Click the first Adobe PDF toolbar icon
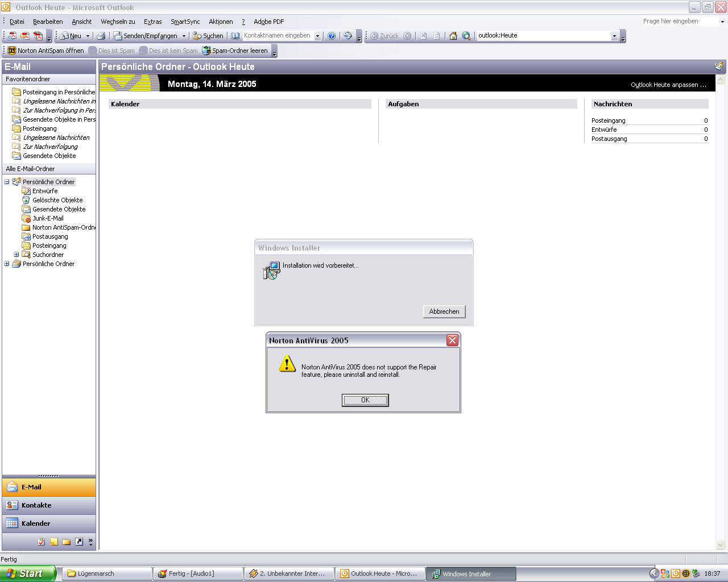 (12, 36)
